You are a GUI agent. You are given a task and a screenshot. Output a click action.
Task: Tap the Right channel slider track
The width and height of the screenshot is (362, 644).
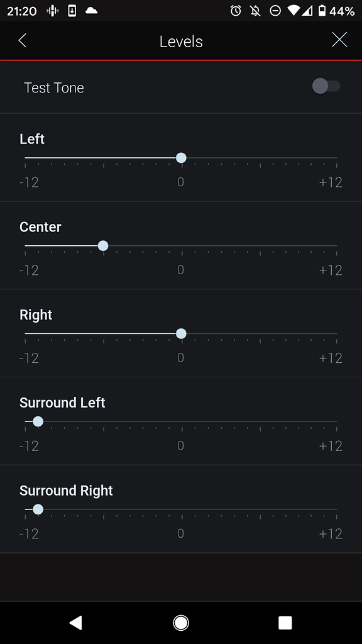tap(181, 333)
